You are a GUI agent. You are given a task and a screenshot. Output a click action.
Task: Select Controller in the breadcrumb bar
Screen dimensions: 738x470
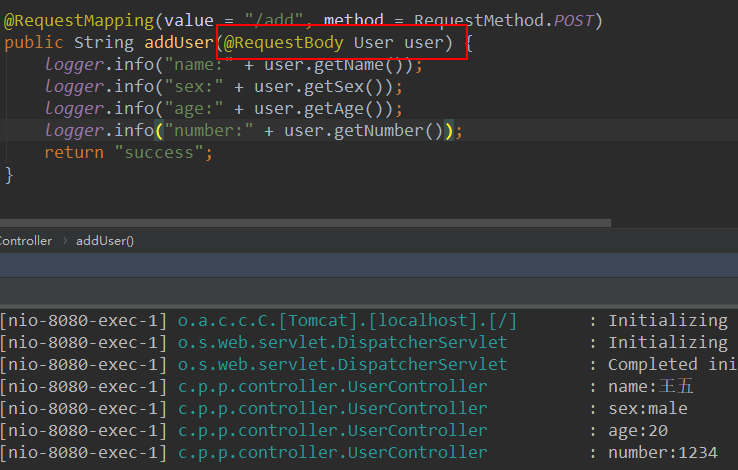(26, 241)
